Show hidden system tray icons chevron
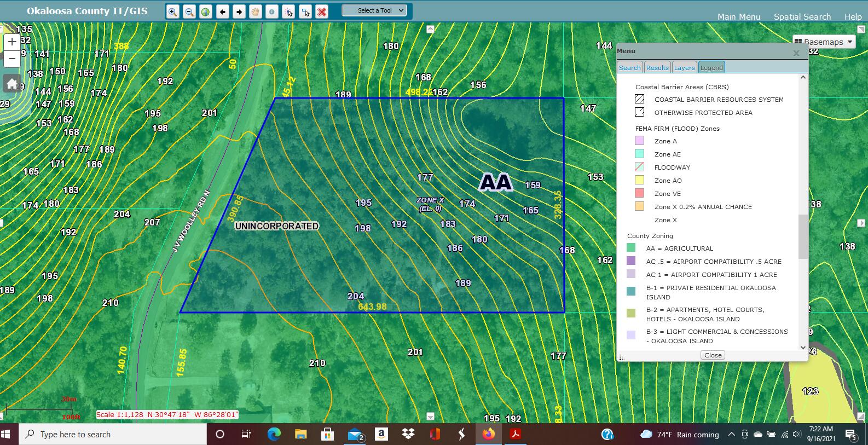868x445 pixels. click(731, 435)
